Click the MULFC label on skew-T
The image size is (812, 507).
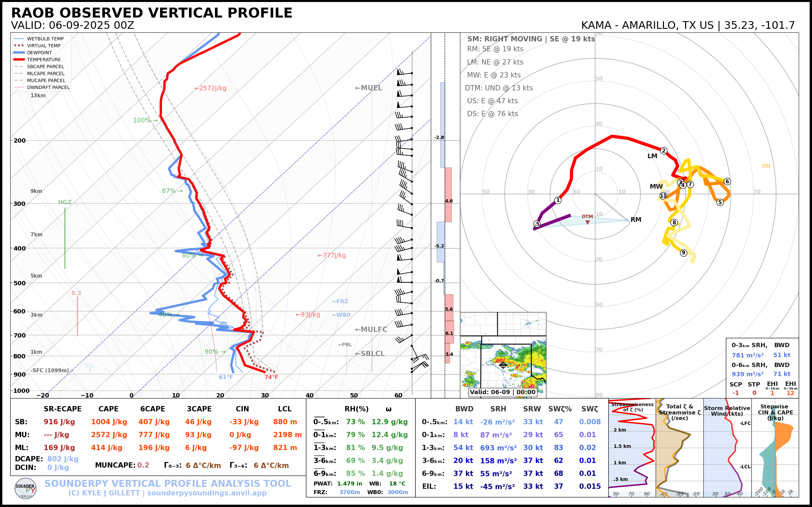[x=371, y=329]
